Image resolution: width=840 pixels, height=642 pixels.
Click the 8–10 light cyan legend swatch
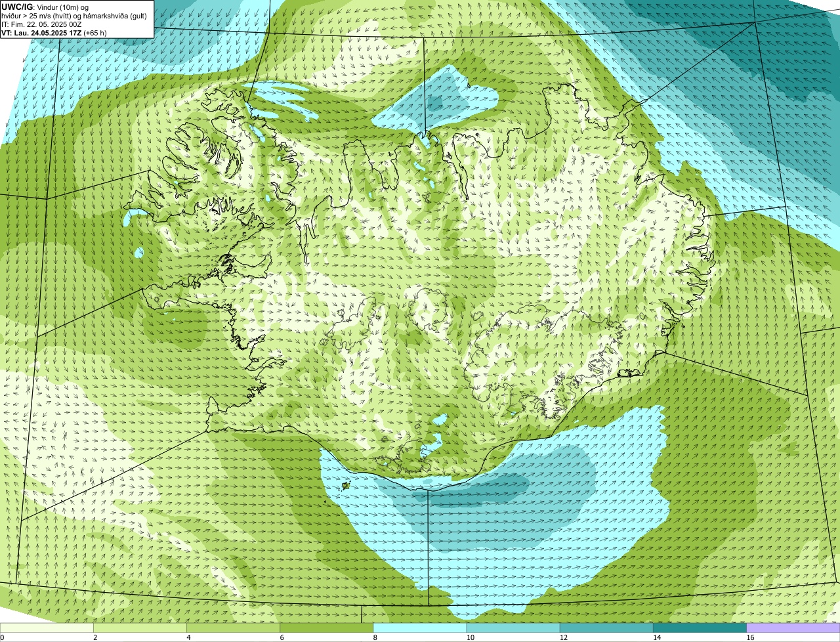tap(420, 628)
